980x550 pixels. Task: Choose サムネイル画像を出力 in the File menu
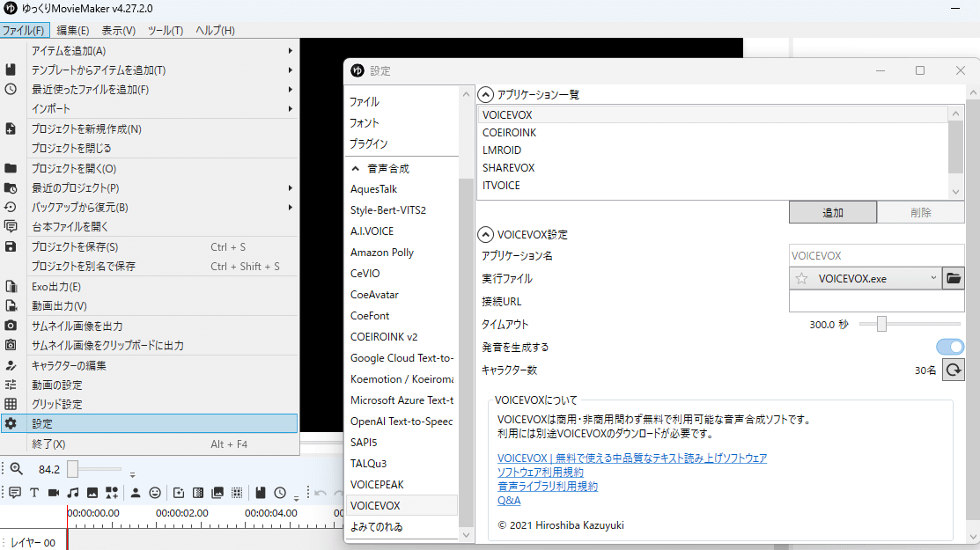(149, 326)
